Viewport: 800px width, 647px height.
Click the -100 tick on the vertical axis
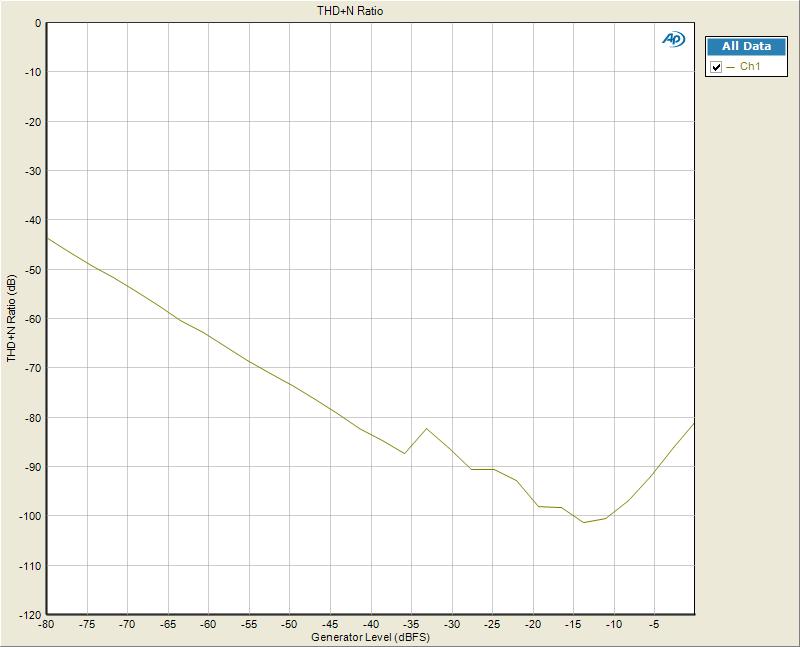coord(31,516)
